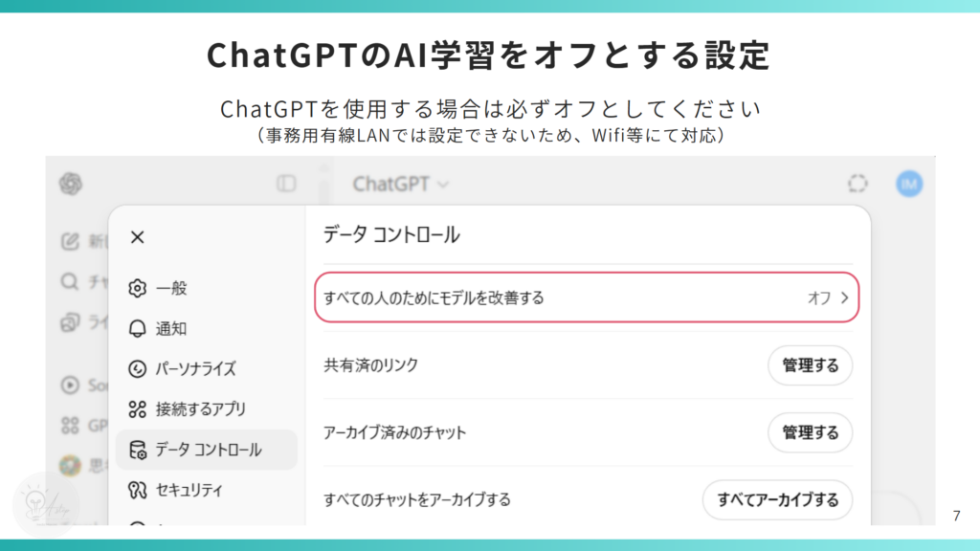Viewport: 980px width, 551px height.
Task: Click the temporary chat dashed circle icon
Action: pyautogui.click(x=857, y=184)
